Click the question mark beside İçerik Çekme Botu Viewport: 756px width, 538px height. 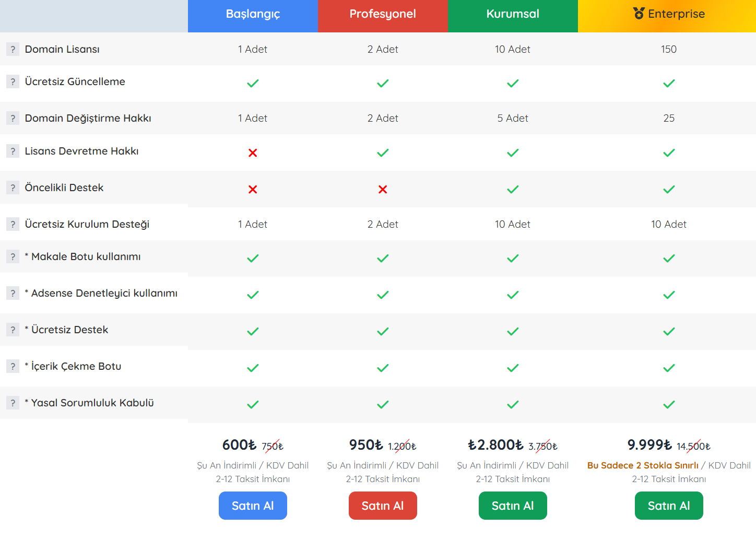pyautogui.click(x=13, y=366)
